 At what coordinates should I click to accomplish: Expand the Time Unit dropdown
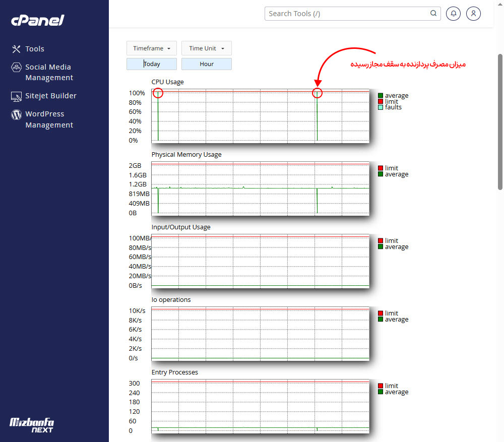(207, 48)
